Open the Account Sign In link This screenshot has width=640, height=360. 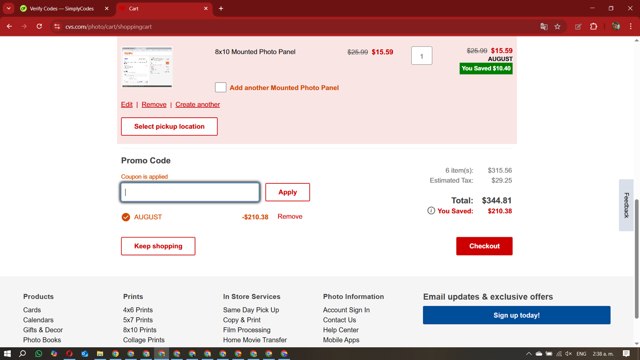click(x=347, y=310)
